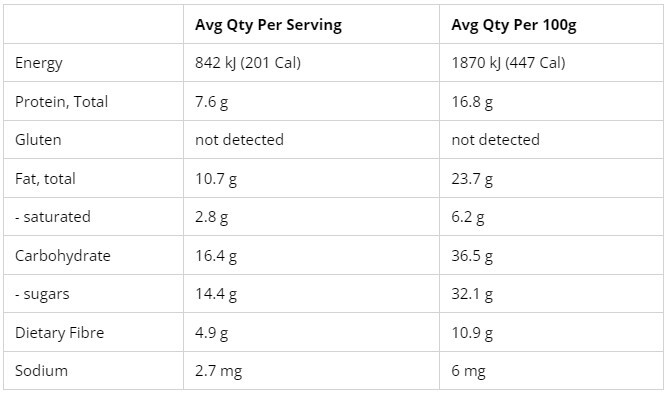Viewport: 668px width, 393px height.
Task: Click the 16.8 g protein per 100g value
Action: tap(472, 102)
